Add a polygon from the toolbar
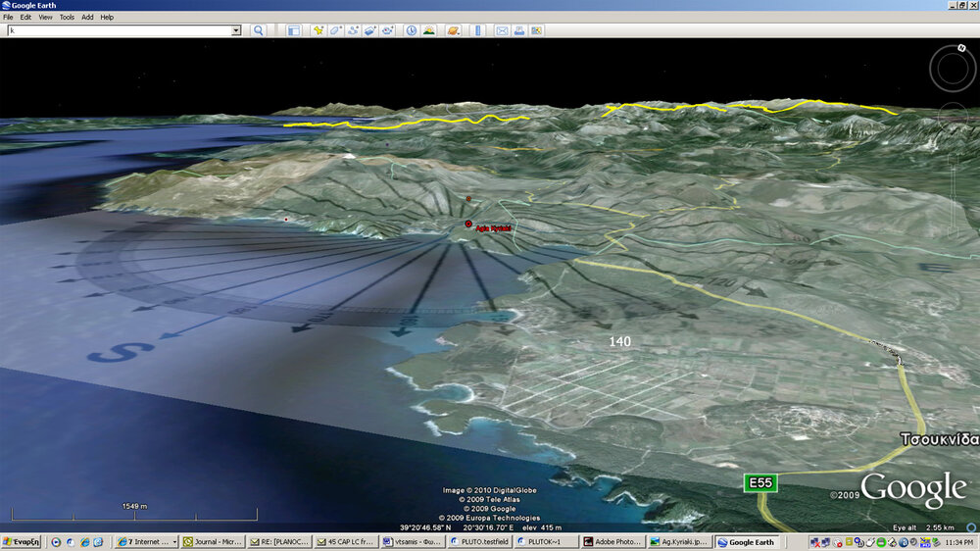 [335, 30]
